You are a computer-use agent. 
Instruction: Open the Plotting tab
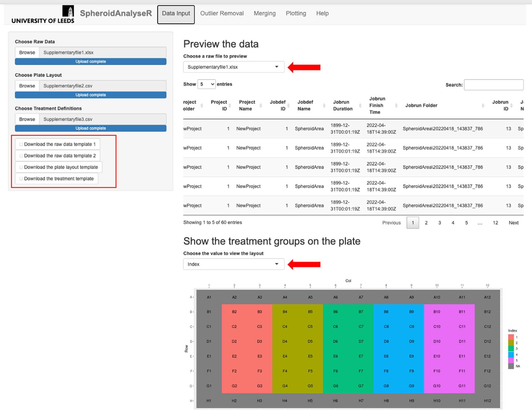[x=296, y=14]
